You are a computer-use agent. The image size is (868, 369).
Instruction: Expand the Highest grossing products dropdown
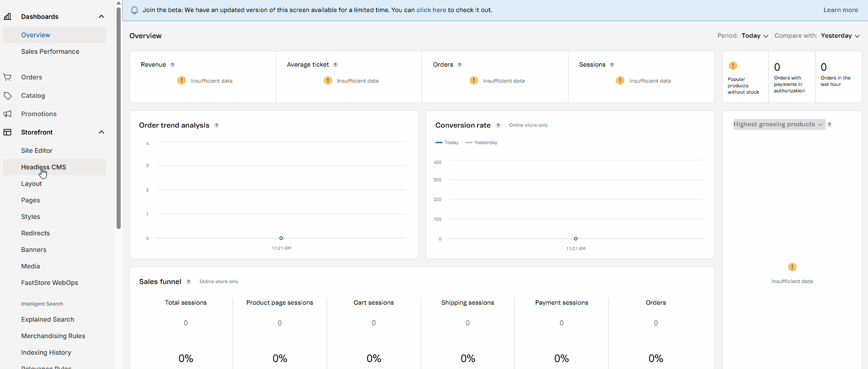click(778, 124)
